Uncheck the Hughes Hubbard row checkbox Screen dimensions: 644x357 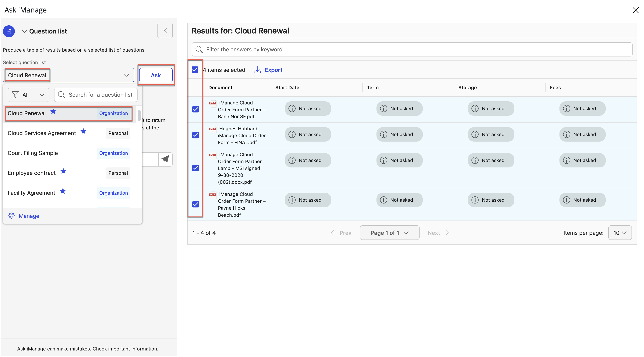(195, 135)
